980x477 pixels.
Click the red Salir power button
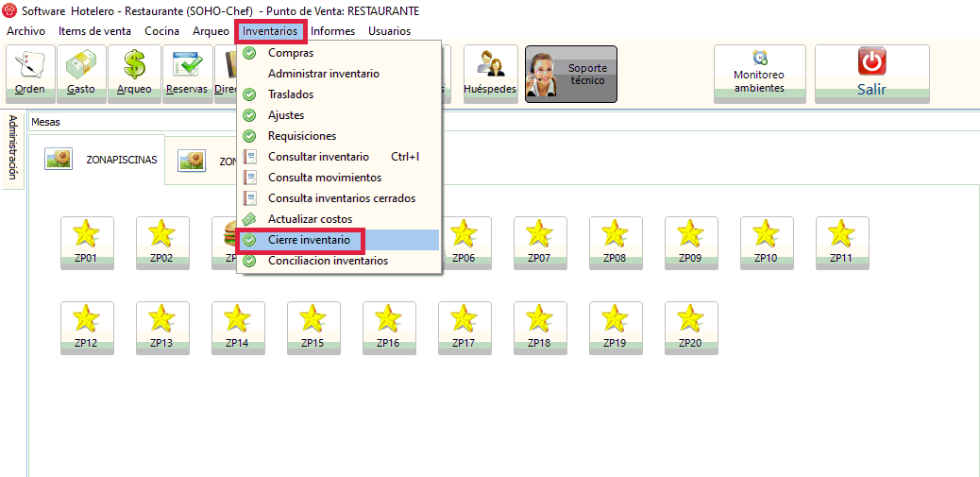click(870, 74)
